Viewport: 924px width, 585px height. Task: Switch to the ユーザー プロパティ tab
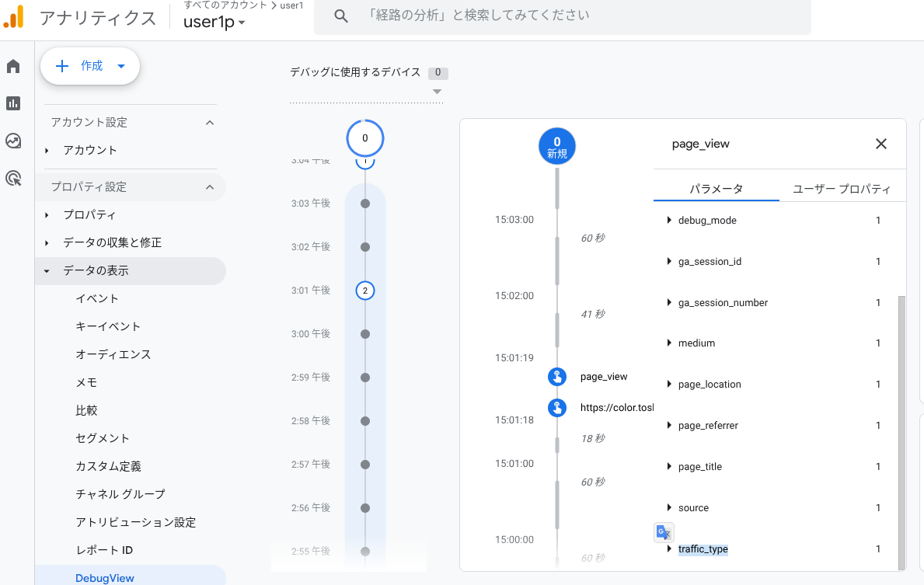[842, 189]
